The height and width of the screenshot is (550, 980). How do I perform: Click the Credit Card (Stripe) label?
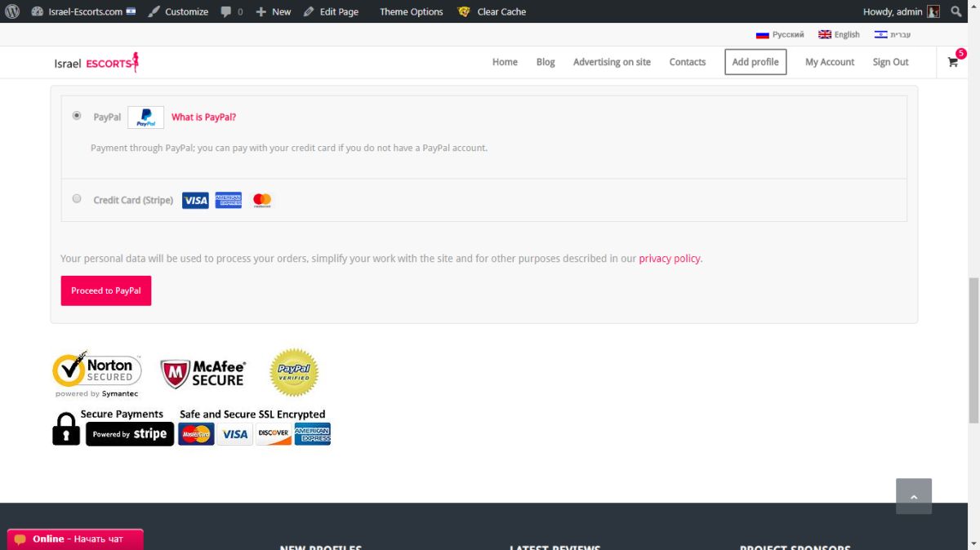pyautogui.click(x=133, y=200)
